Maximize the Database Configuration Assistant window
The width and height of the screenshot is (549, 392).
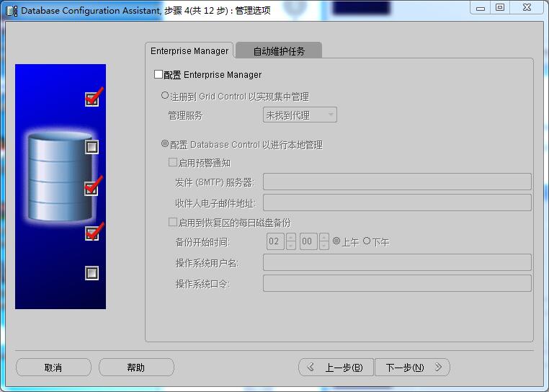500,8
